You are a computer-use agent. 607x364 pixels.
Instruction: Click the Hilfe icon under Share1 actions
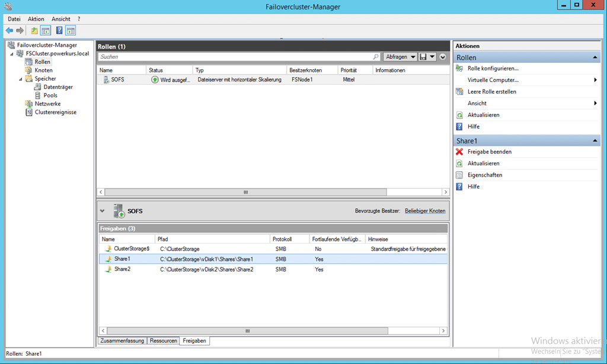click(x=459, y=187)
